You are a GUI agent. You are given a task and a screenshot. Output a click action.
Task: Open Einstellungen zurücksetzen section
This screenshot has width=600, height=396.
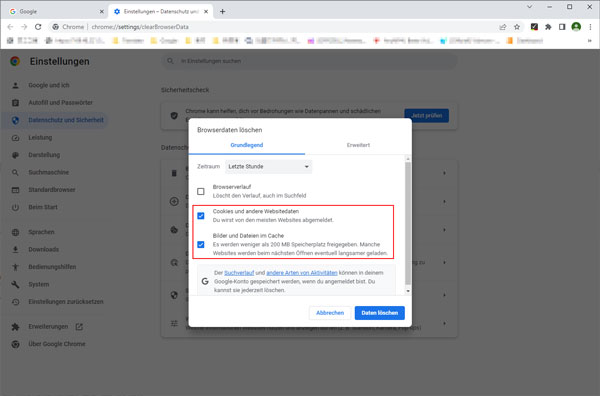point(66,301)
